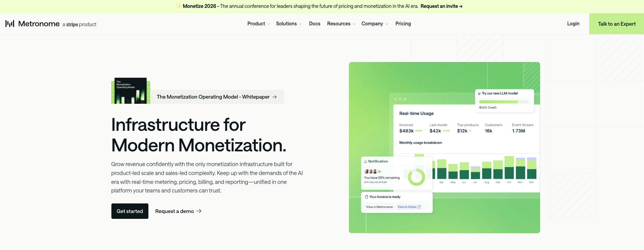644x250 pixels.
Task: Click the external link icon in View in Stripe
Action: pyautogui.click(x=419, y=207)
